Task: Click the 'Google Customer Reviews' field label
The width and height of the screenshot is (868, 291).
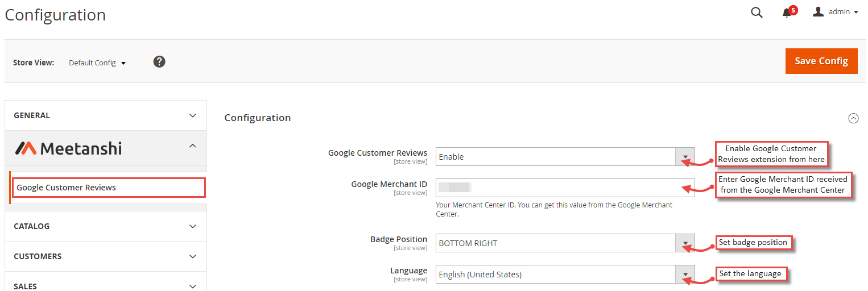Action: click(x=378, y=153)
